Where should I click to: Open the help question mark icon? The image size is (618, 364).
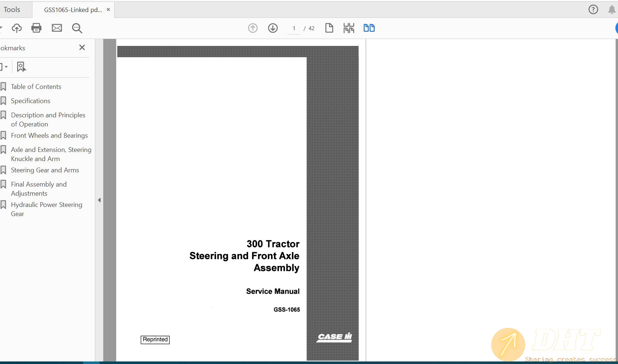(593, 9)
